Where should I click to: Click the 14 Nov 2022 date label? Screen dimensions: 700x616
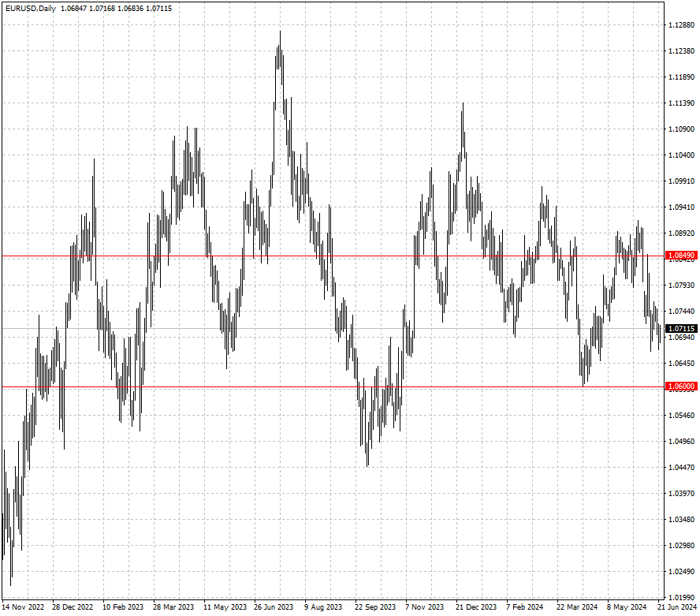pos(23,607)
